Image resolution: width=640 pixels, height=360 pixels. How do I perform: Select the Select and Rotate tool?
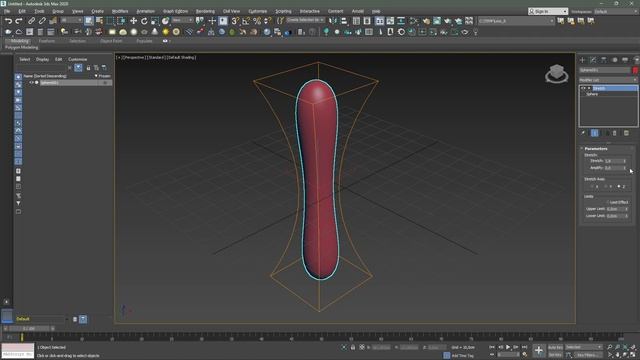click(144, 21)
